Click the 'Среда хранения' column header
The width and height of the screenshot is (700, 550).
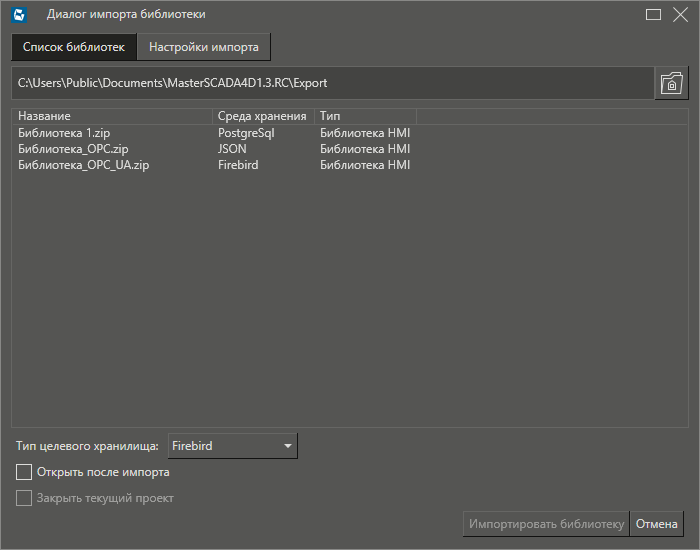(x=262, y=116)
